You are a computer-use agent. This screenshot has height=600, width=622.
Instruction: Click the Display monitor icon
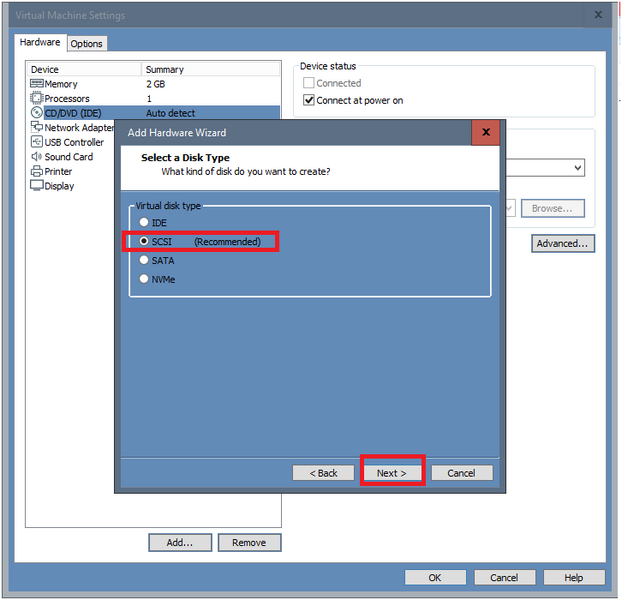[37, 186]
